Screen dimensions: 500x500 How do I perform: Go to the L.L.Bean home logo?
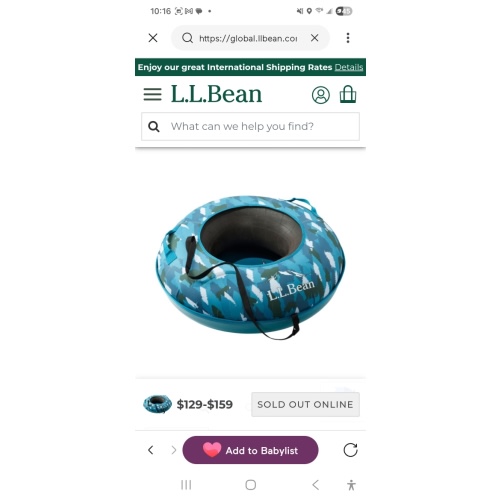click(x=216, y=94)
